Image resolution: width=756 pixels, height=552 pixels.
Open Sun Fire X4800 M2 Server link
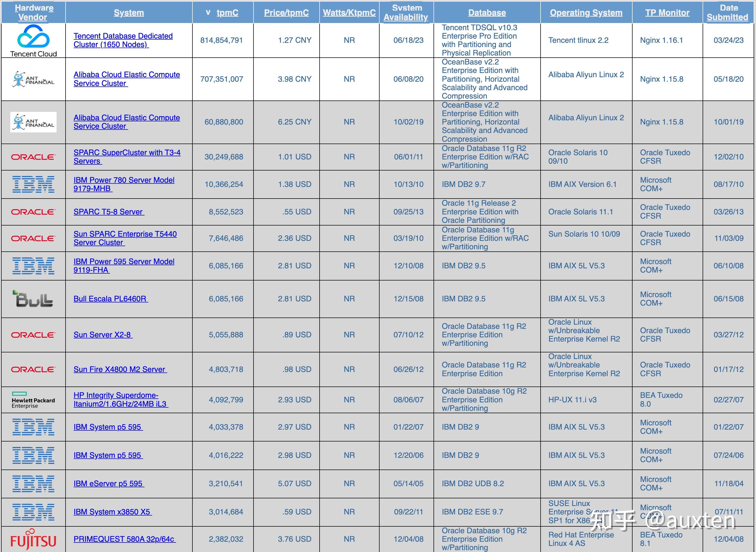[x=119, y=369]
